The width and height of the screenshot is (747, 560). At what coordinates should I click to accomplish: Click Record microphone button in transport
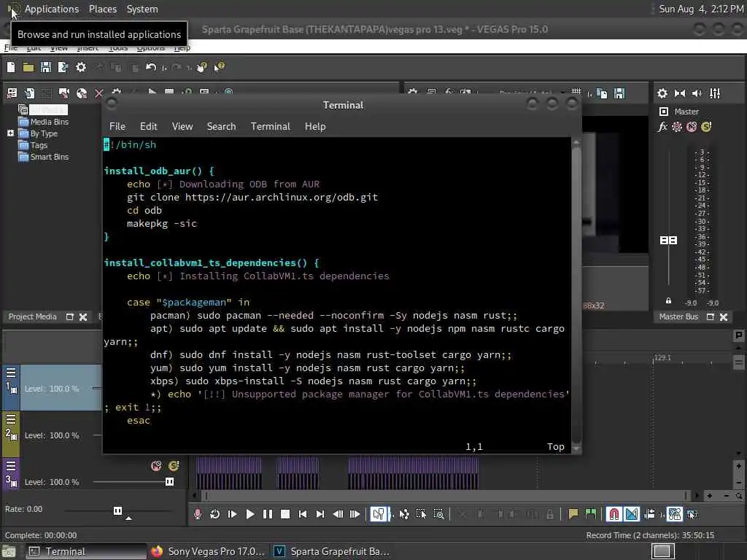[x=197, y=514]
